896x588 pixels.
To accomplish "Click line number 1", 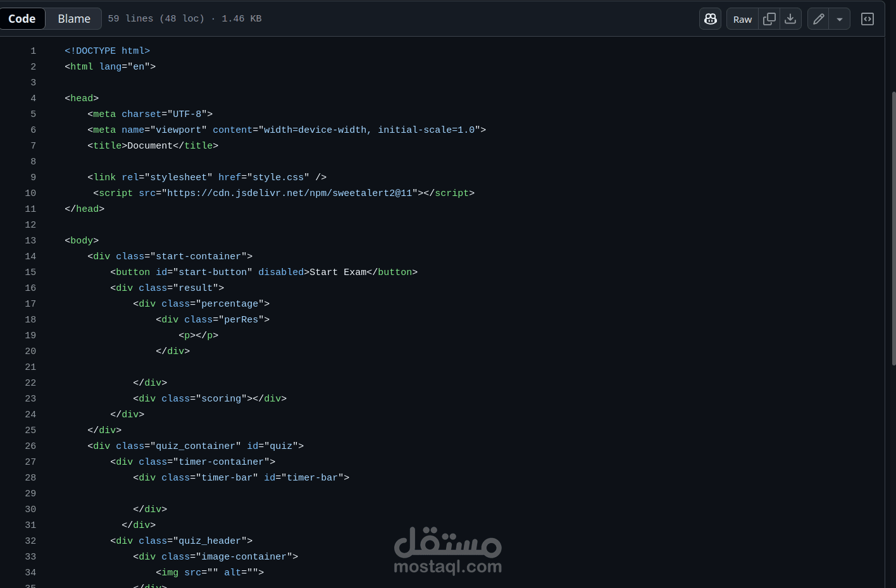I will pyautogui.click(x=33, y=51).
